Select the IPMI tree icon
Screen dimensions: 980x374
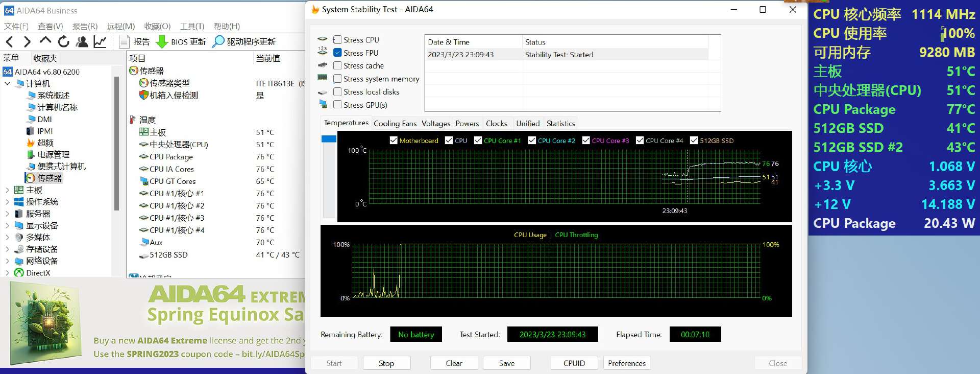click(31, 131)
